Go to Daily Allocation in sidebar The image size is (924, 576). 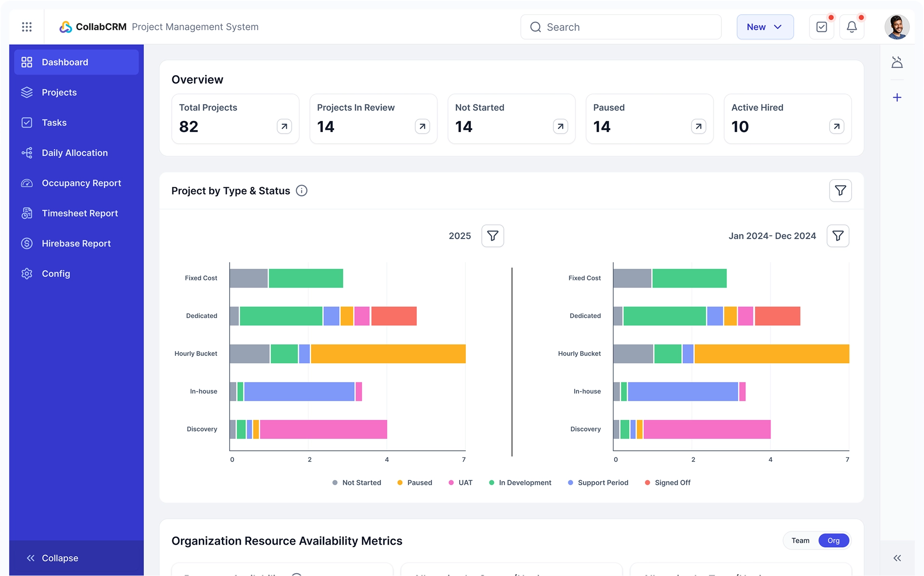pyautogui.click(x=75, y=153)
